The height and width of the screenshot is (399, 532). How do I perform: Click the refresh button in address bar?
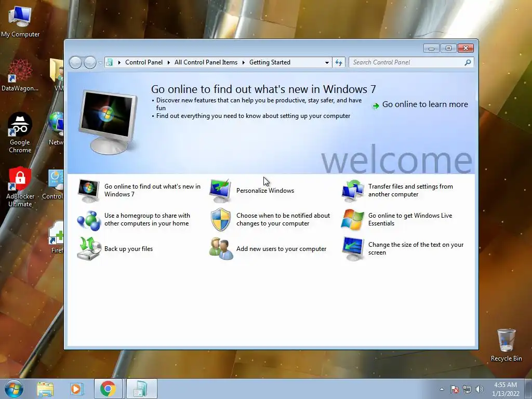click(x=339, y=62)
